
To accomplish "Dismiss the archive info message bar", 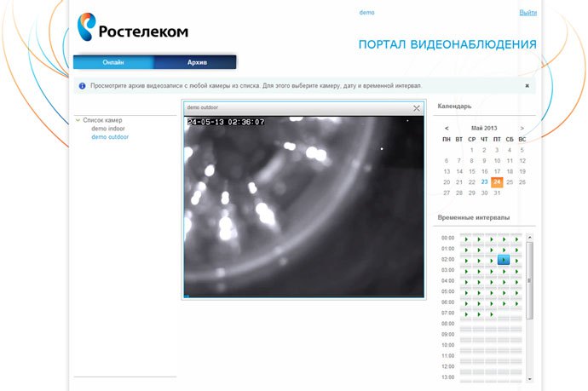I will [527, 86].
